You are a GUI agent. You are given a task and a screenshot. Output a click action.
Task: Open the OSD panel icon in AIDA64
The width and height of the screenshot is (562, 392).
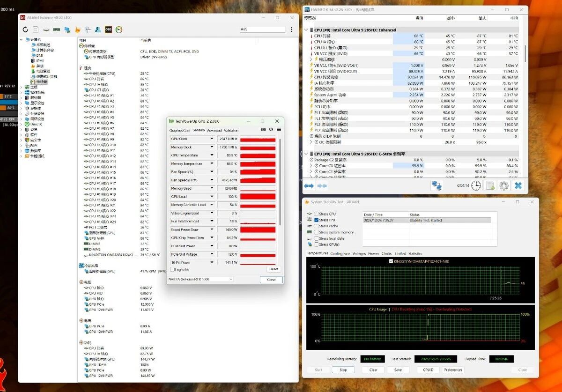tap(108, 30)
